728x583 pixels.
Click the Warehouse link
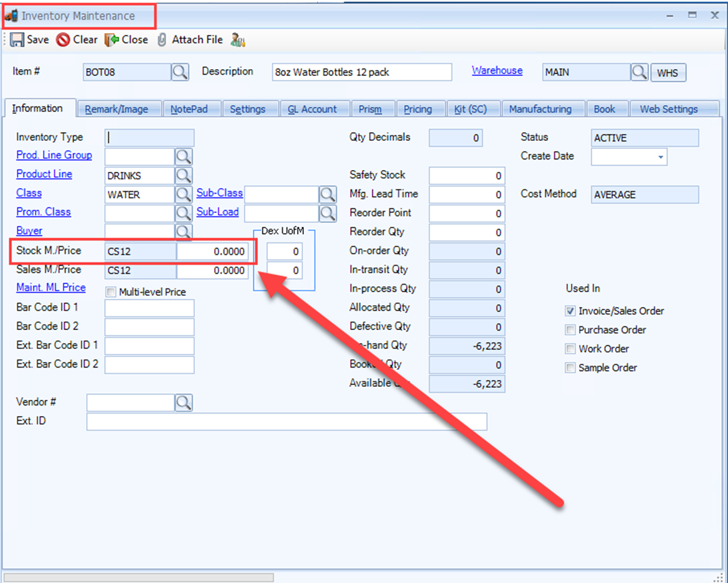pyautogui.click(x=497, y=70)
